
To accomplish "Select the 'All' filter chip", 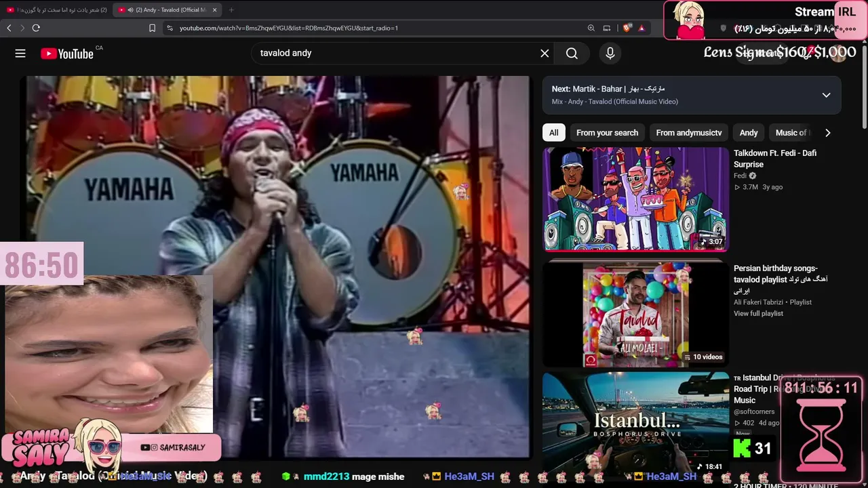I will point(554,133).
